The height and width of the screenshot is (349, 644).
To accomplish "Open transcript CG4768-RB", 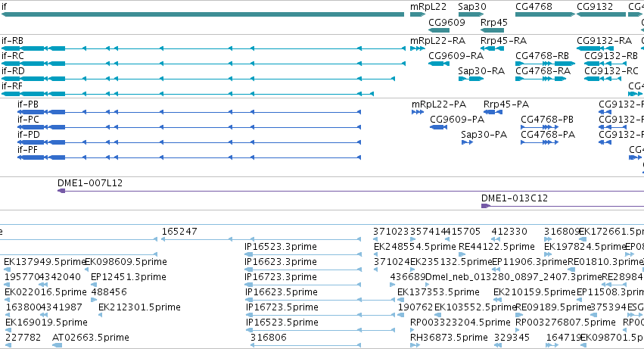I will coord(545,64).
